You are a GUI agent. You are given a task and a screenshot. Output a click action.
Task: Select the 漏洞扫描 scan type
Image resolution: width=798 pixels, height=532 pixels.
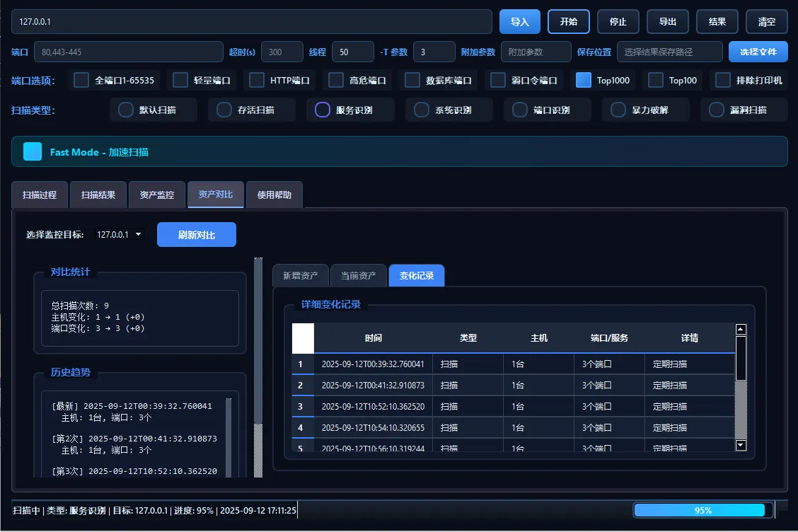pyautogui.click(x=715, y=110)
